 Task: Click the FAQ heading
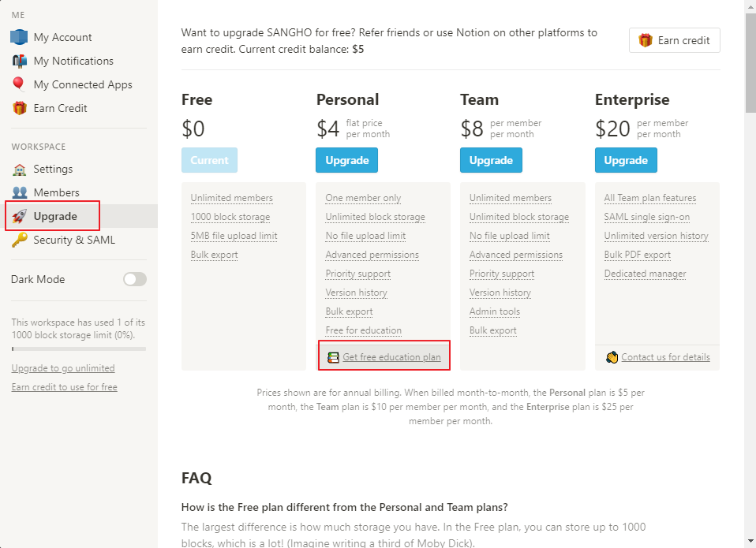pyautogui.click(x=196, y=478)
